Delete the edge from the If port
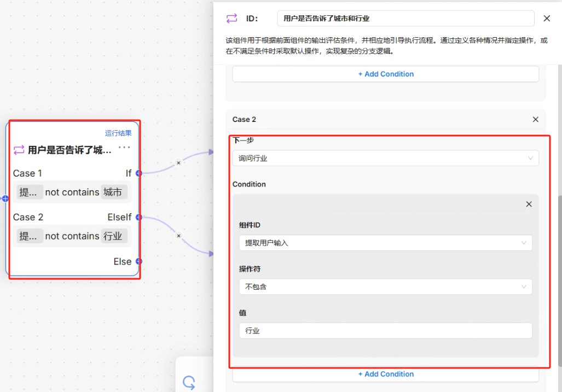Screen dimensions: 562x392 coord(178,163)
